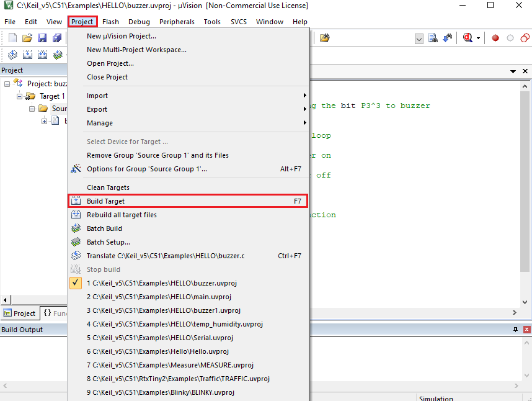Click the New file toolbar icon
532x401 pixels.
(x=12, y=38)
